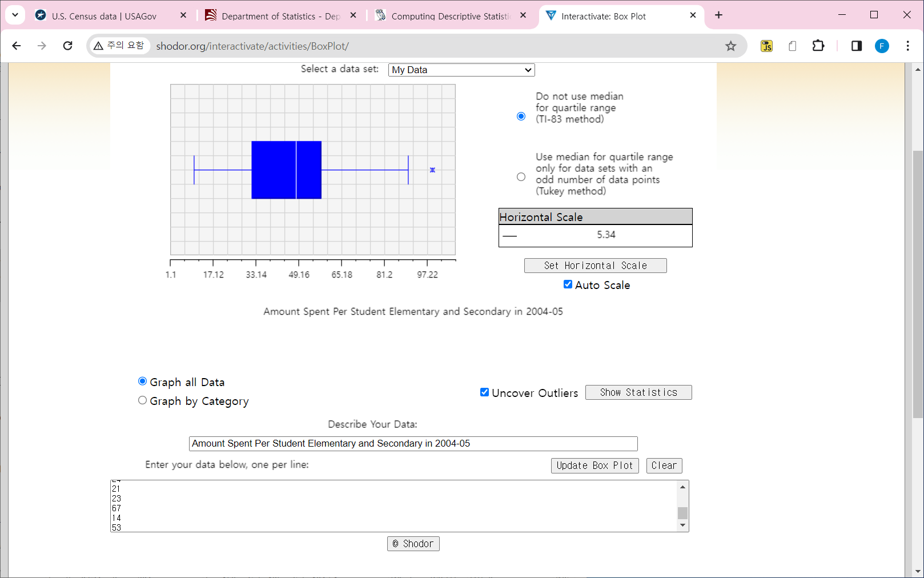Viewport: 924px width, 578px height.
Task: Maximize the Chrome window
Action: [x=874, y=15]
